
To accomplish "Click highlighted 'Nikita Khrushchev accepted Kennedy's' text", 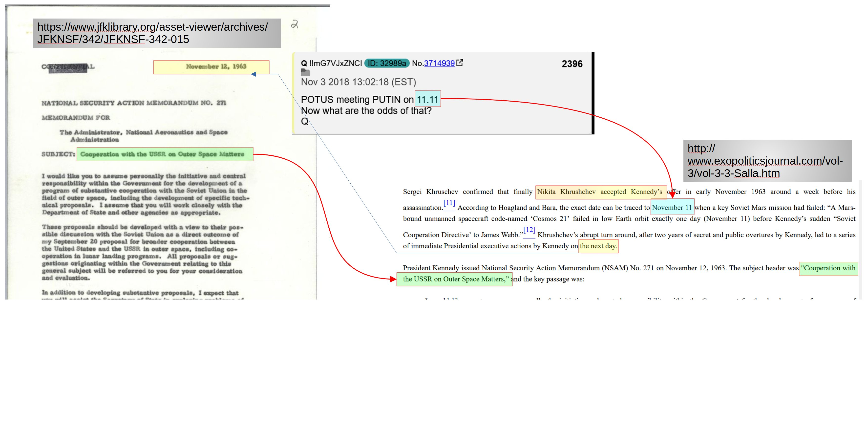I will (601, 192).
